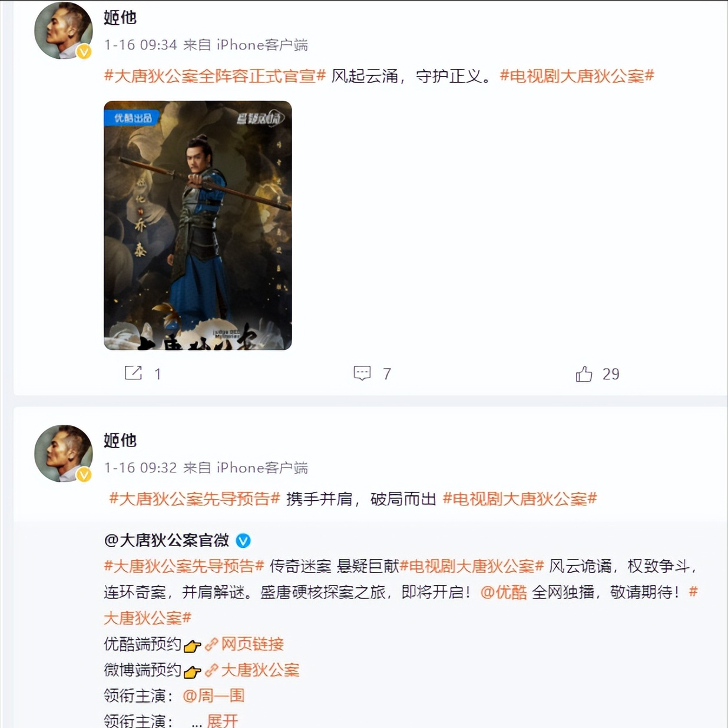Open hashtag #电视剧大唐狄公案# in first post
728x728 pixels.
[x=577, y=76]
